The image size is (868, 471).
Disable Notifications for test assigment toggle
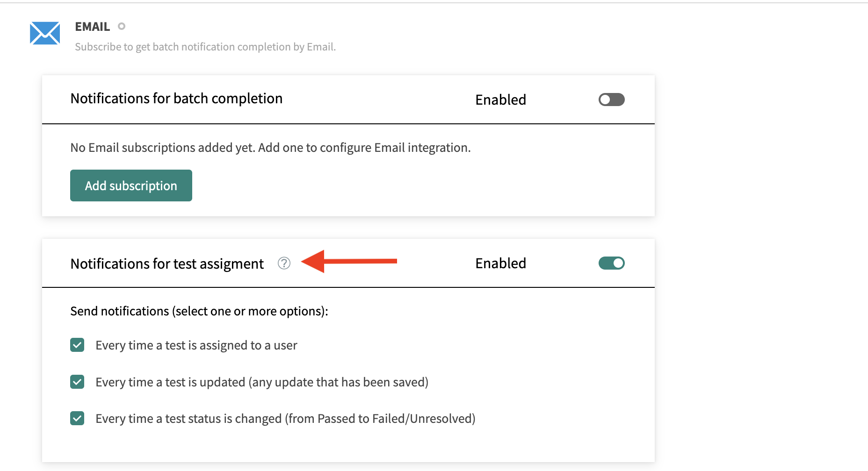611,263
